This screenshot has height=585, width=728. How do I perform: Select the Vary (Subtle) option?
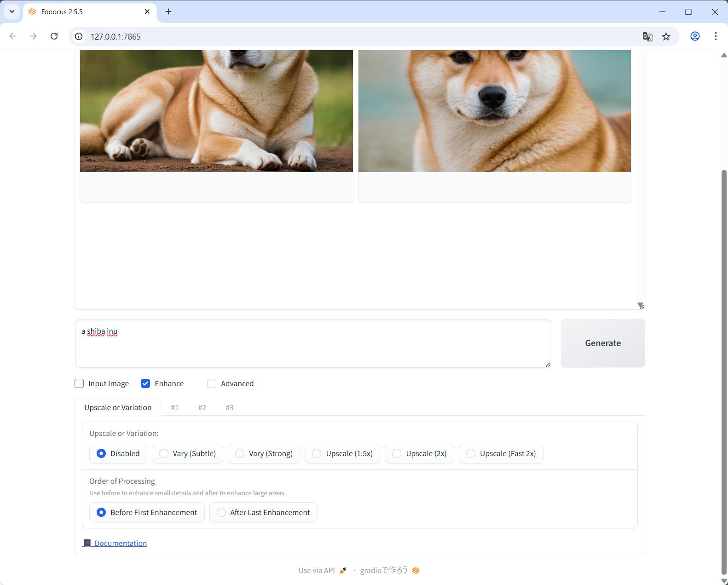coord(164,453)
